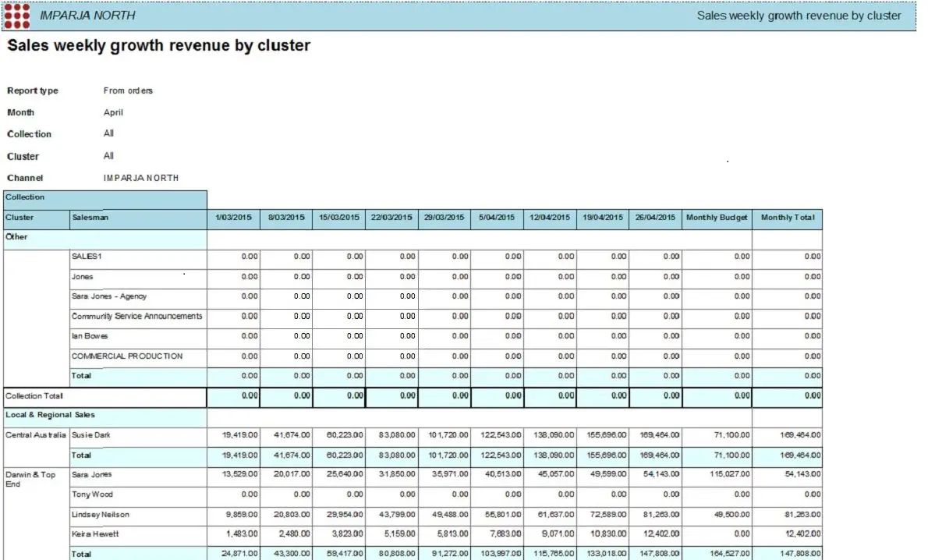
Task: Select the Darwin & Top End cluster cell
Action: tap(30, 479)
